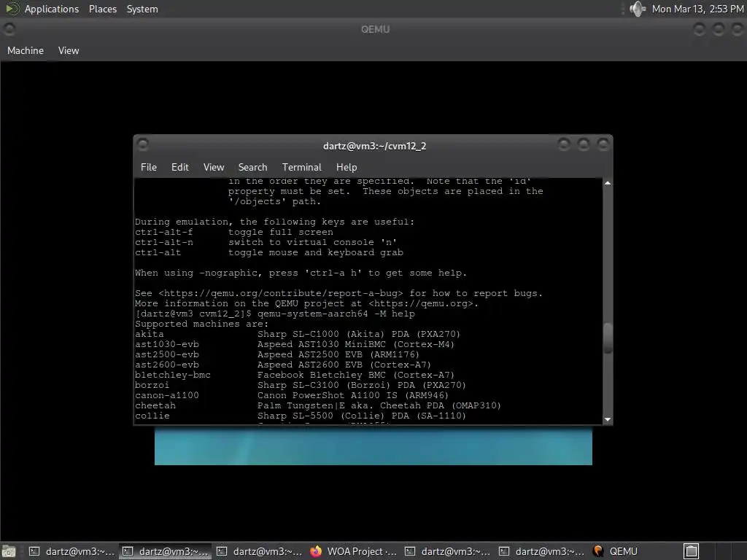The image size is (747, 560).
Task: Click the 'qemu-system-aarch64 -M help' command text
Action: coord(336,314)
